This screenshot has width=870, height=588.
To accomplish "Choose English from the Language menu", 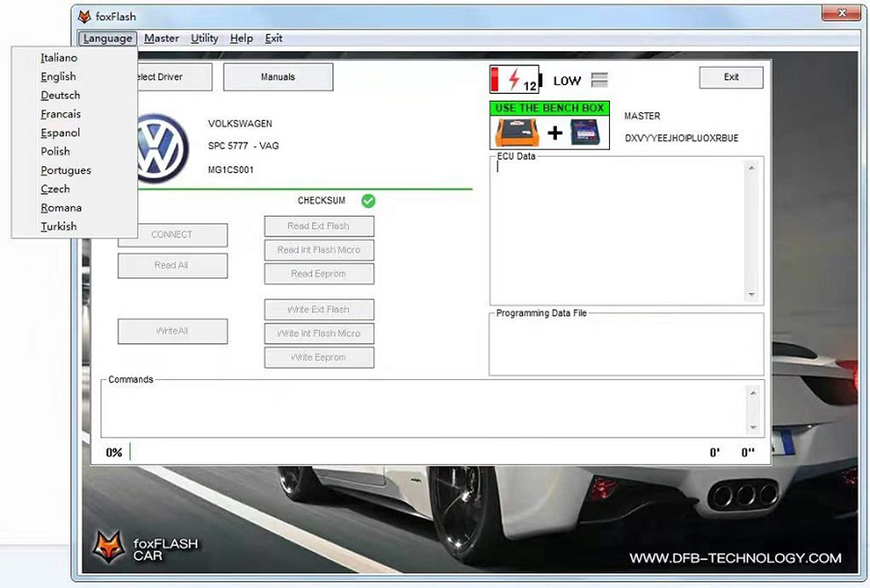I will coord(58,77).
